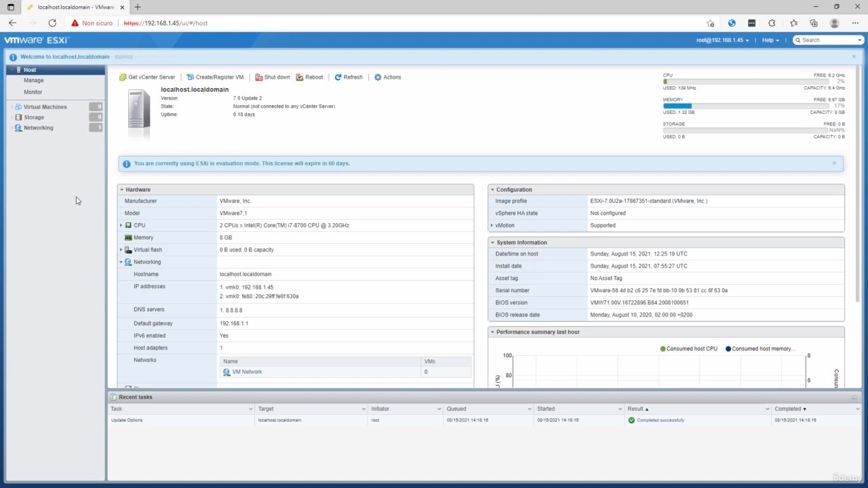868x488 pixels.
Task: Click the Non sicuro security warning
Action: tap(92, 23)
